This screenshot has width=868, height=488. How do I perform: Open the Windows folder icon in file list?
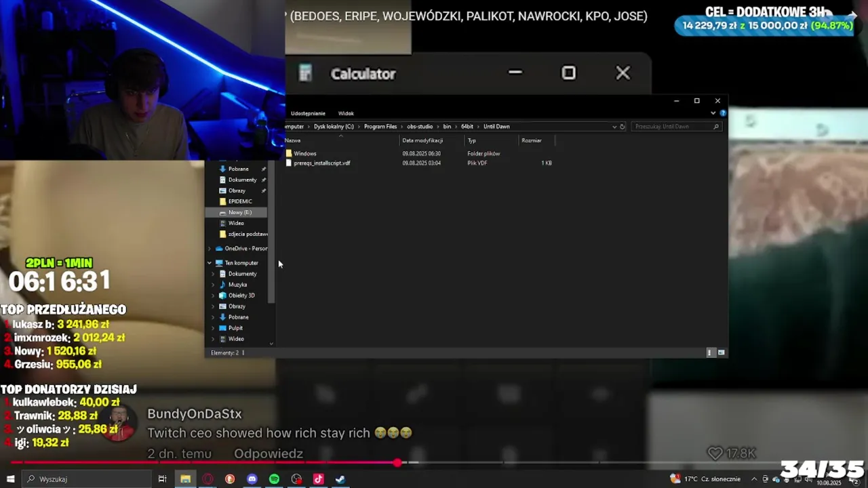289,154
